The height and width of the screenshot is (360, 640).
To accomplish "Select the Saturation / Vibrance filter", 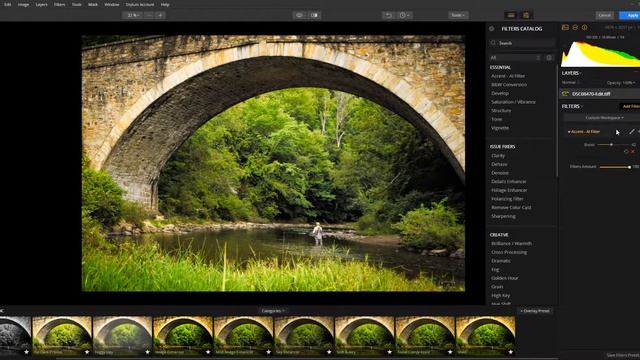I will [513, 102].
